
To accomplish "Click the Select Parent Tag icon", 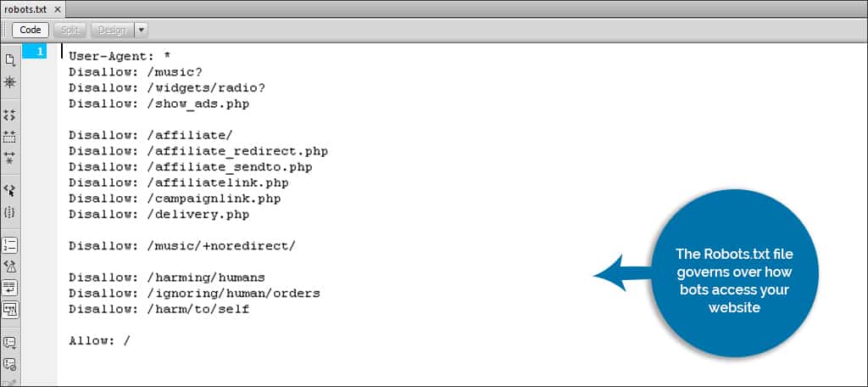I will click(10, 190).
